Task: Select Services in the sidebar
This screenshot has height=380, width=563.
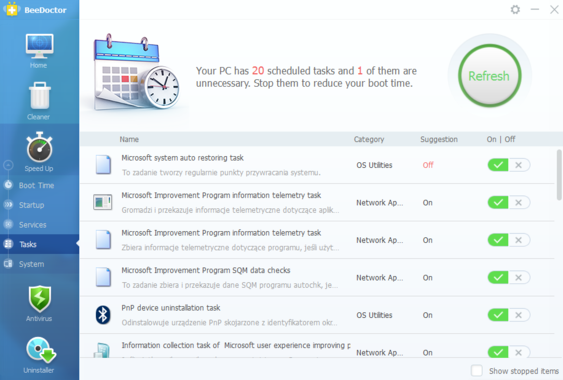Action: tap(32, 225)
